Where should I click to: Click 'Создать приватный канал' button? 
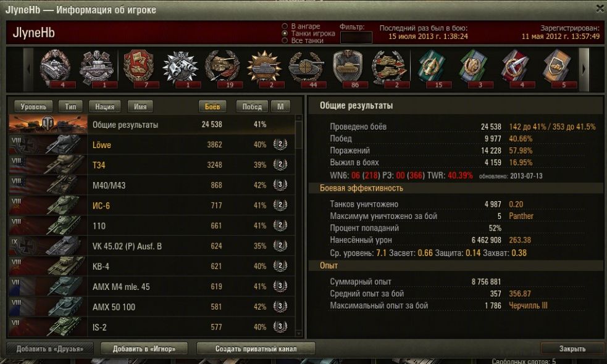click(256, 349)
